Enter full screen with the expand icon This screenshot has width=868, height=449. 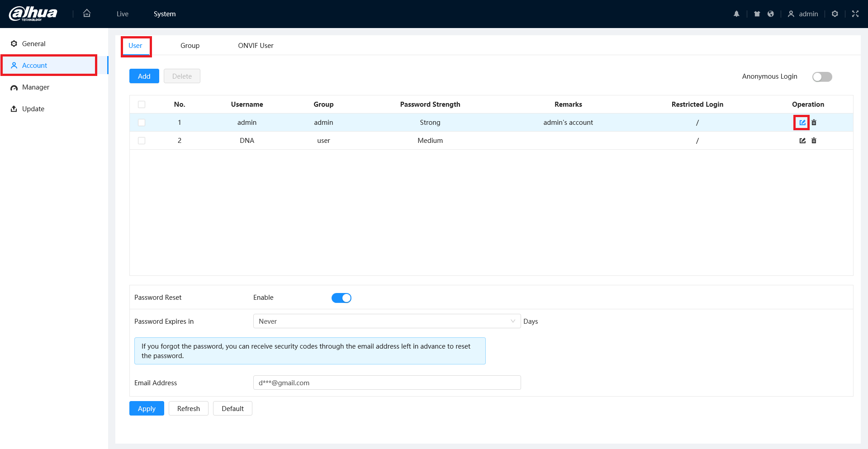click(855, 14)
